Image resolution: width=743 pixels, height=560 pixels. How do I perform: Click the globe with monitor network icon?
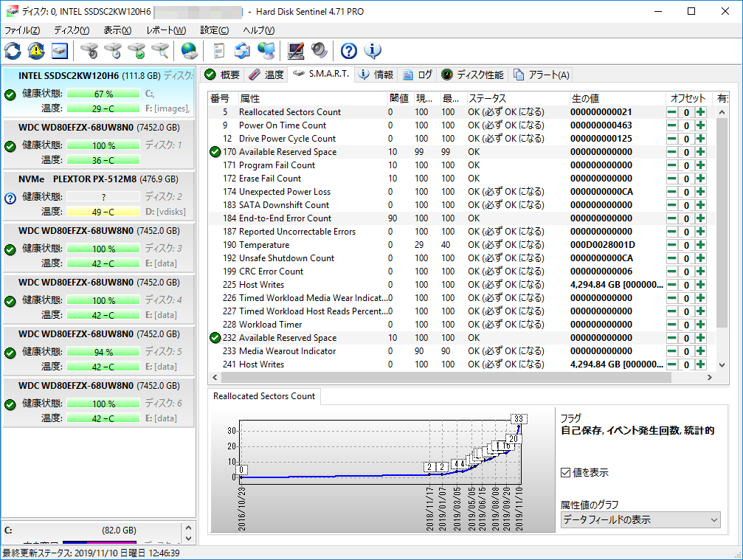click(x=266, y=51)
